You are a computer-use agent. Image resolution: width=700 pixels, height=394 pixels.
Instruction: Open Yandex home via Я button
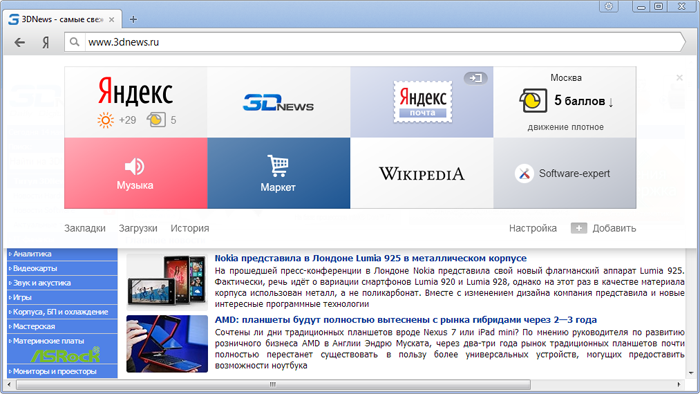[46, 42]
